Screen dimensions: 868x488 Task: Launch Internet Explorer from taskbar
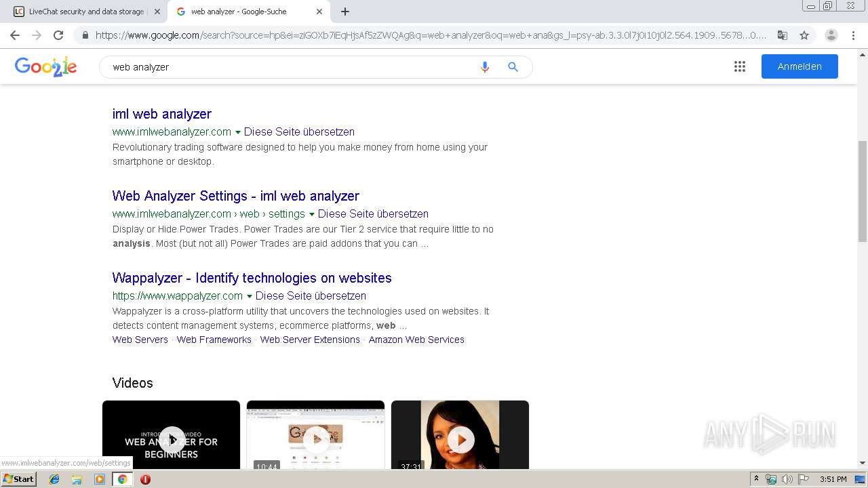(54, 479)
